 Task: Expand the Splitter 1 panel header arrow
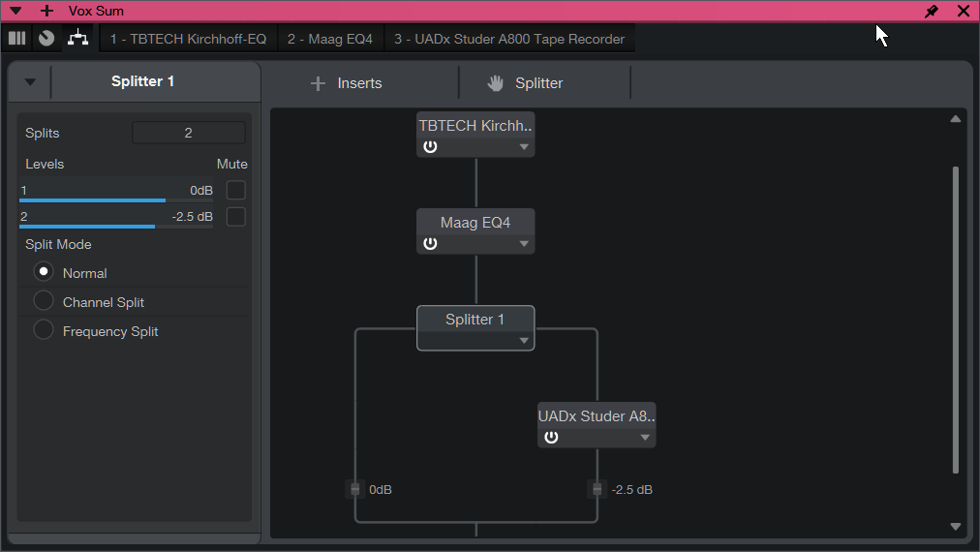[30, 82]
